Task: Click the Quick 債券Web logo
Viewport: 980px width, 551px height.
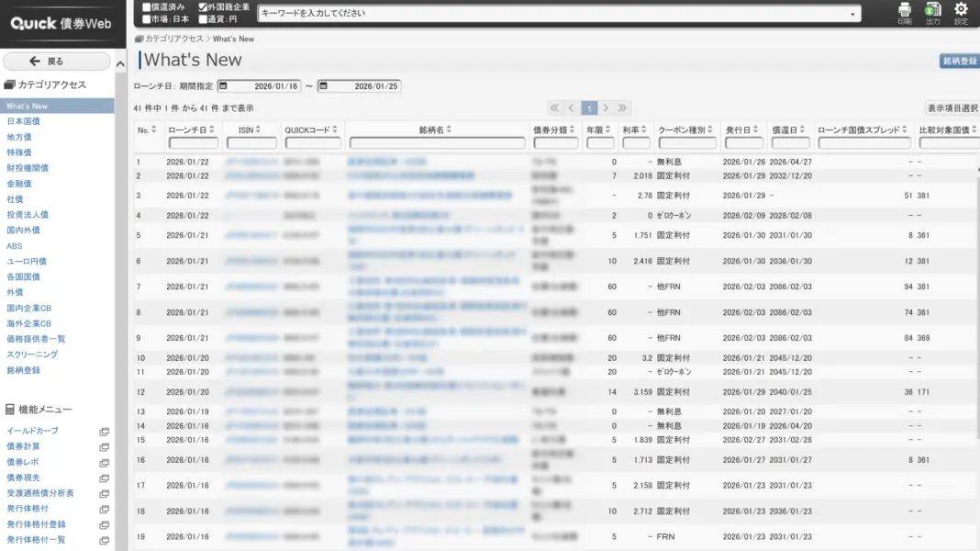Action: pos(61,24)
